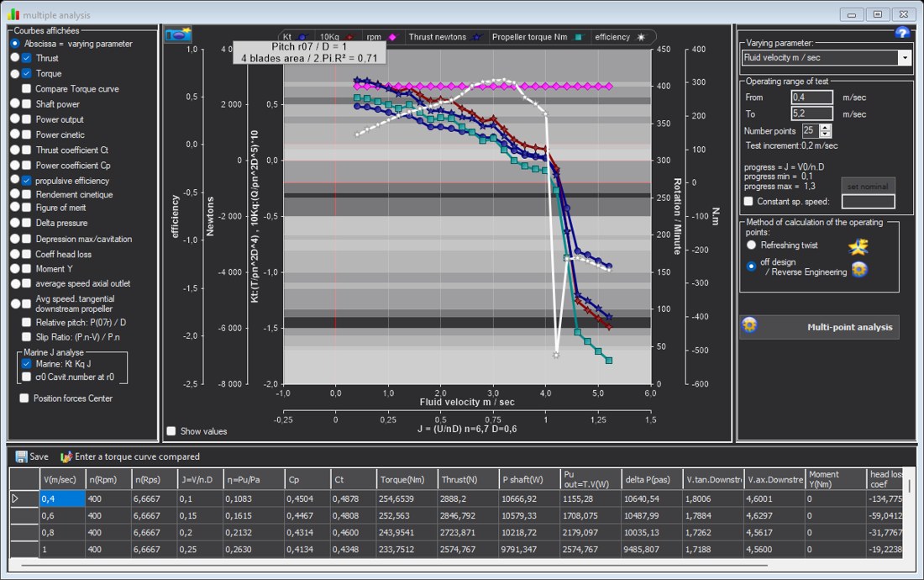The image size is (924, 580).
Task: Click the 10Kq red marker in legend
Action: pyautogui.click(x=350, y=37)
